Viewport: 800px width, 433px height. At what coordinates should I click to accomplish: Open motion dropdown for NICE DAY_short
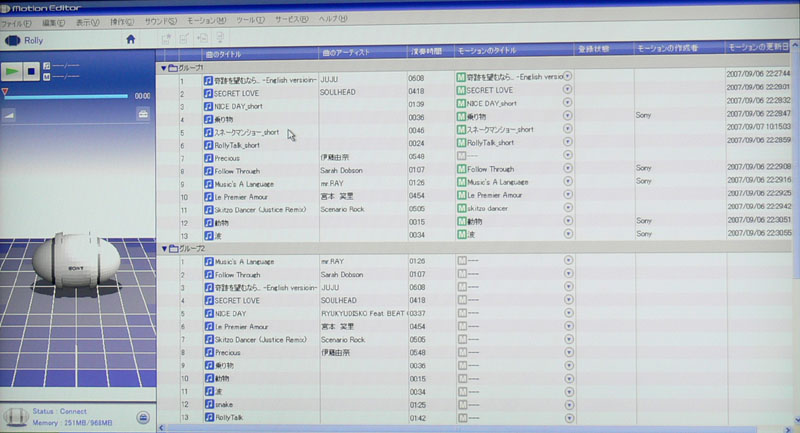567,103
